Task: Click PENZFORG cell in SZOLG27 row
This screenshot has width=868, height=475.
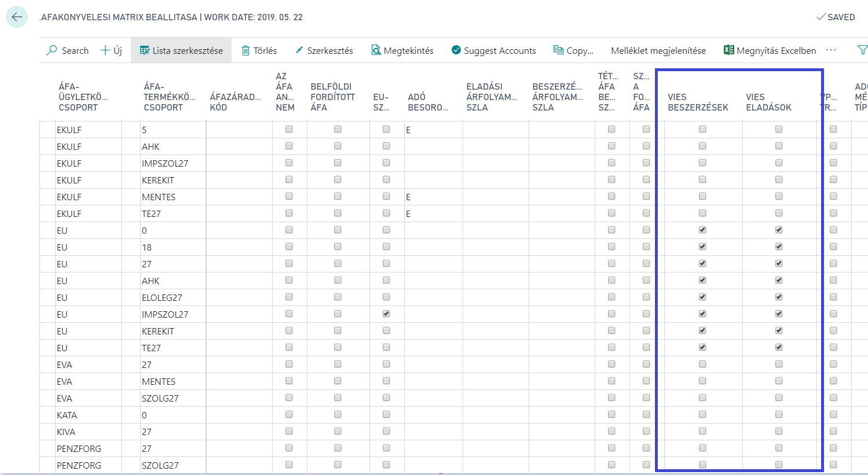Action: [x=88, y=465]
